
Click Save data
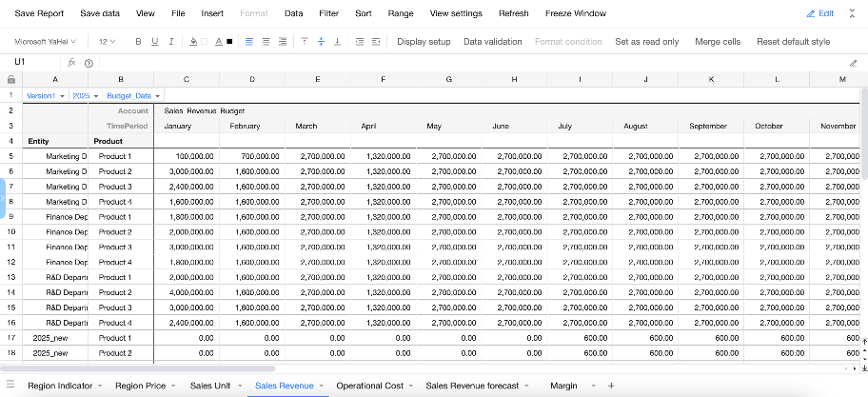pyautogui.click(x=100, y=13)
